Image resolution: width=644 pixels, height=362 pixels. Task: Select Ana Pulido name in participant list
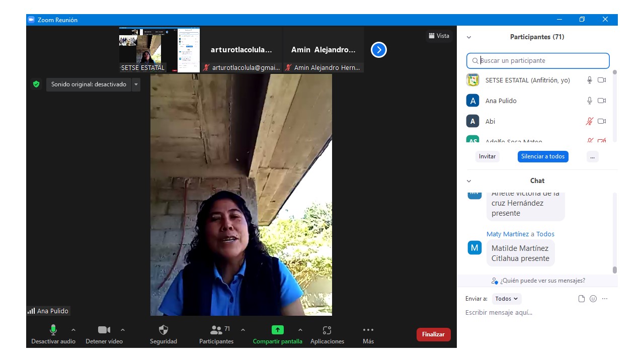pyautogui.click(x=501, y=101)
